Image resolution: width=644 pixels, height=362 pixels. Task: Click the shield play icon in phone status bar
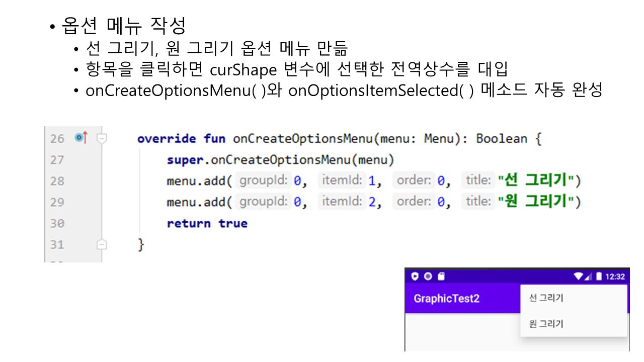(x=415, y=276)
